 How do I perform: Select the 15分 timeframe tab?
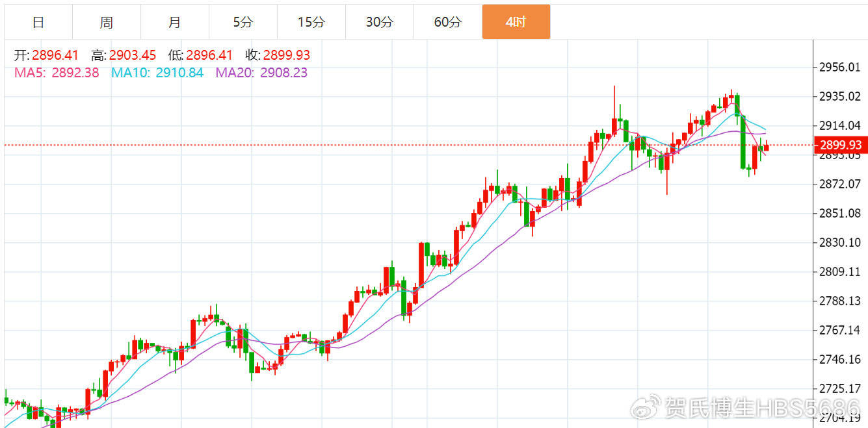[x=311, y=22]
